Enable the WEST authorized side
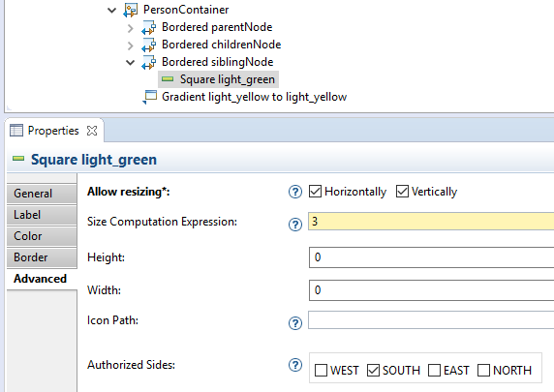The width and height of the screenshot is (554, 392). (x=321, y=370)
